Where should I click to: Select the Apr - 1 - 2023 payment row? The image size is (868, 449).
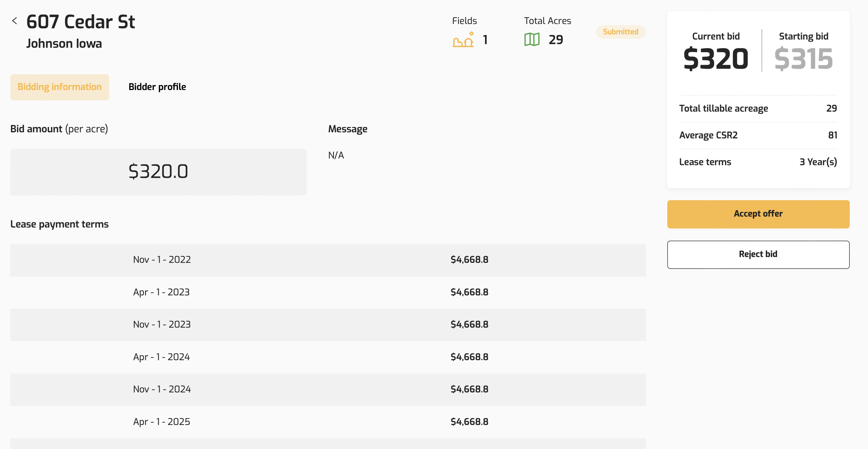point(328,292)
